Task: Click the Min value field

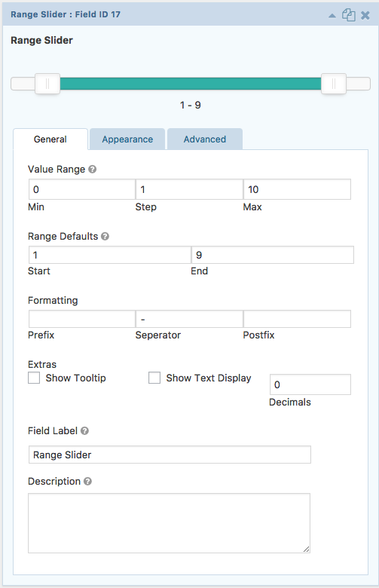Action: click(x=82, y=189)
